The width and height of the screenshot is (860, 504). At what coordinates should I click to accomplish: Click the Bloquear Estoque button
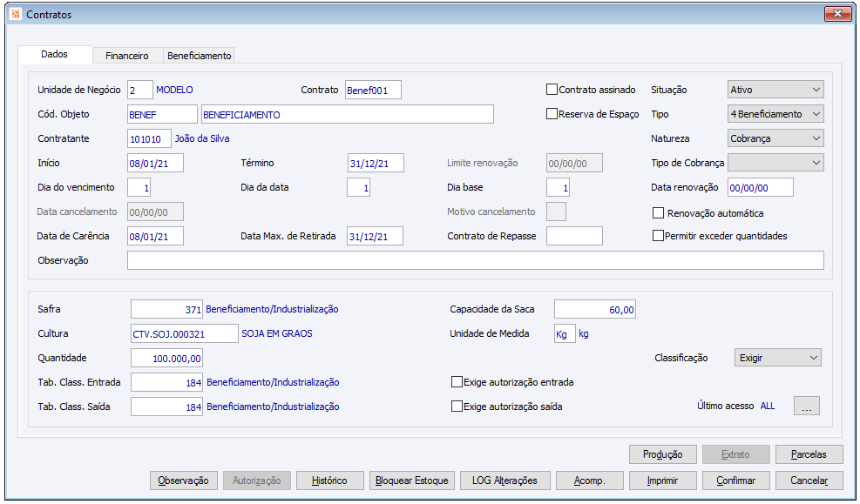(411, 480)
